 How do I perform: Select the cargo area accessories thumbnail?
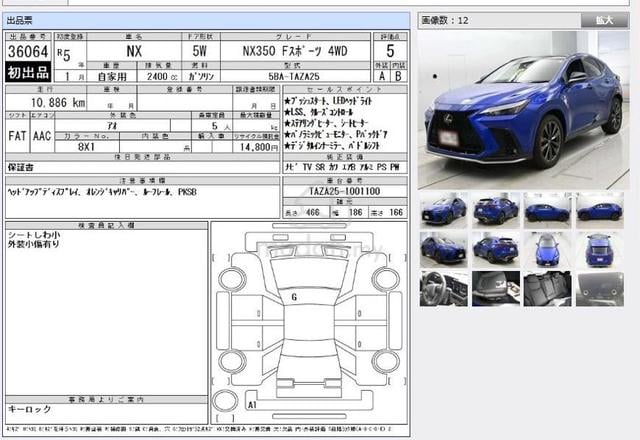tap(496, 289)
